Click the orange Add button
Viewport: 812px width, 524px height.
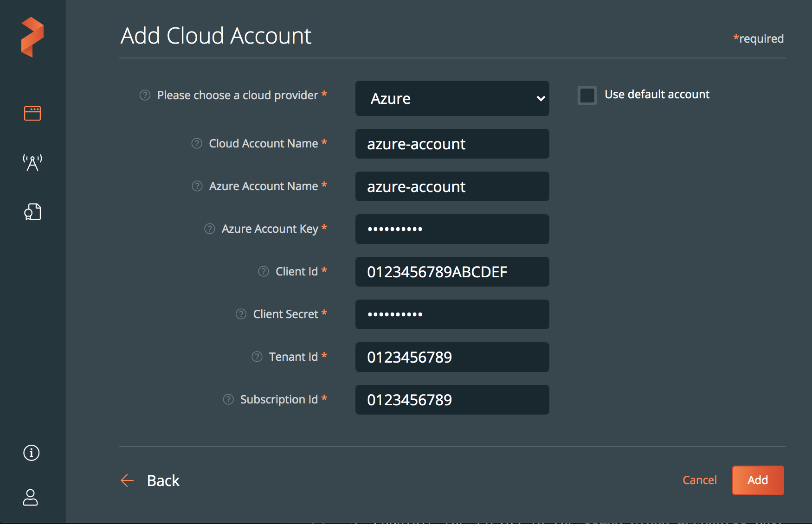(x=758, y=480)
